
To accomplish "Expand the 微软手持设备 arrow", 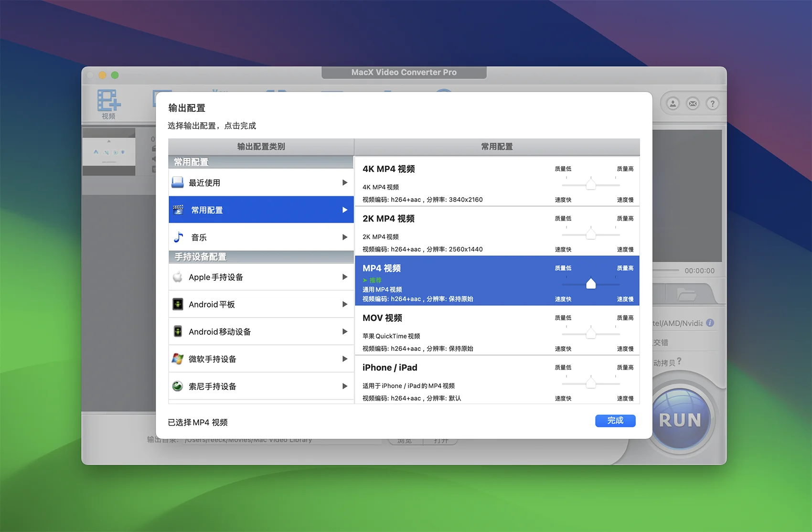I will tap(345, 359).
